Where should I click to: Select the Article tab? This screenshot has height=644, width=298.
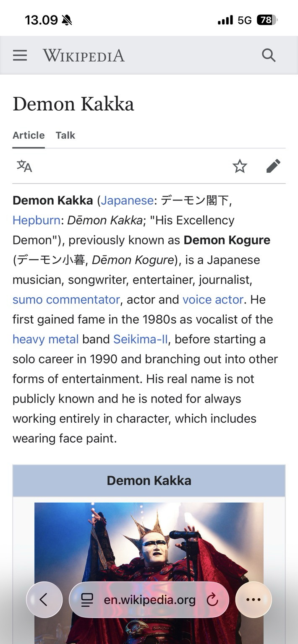click(29, 135)
